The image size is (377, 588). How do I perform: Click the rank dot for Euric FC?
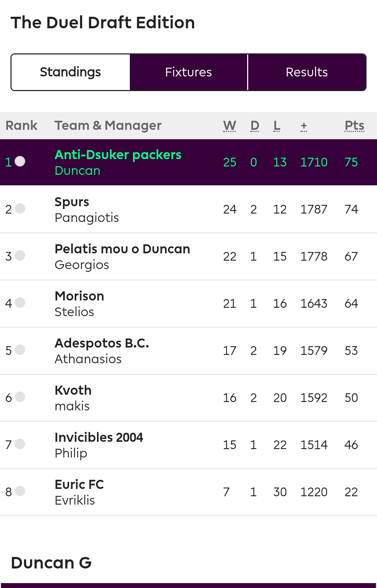coord(20,491)
